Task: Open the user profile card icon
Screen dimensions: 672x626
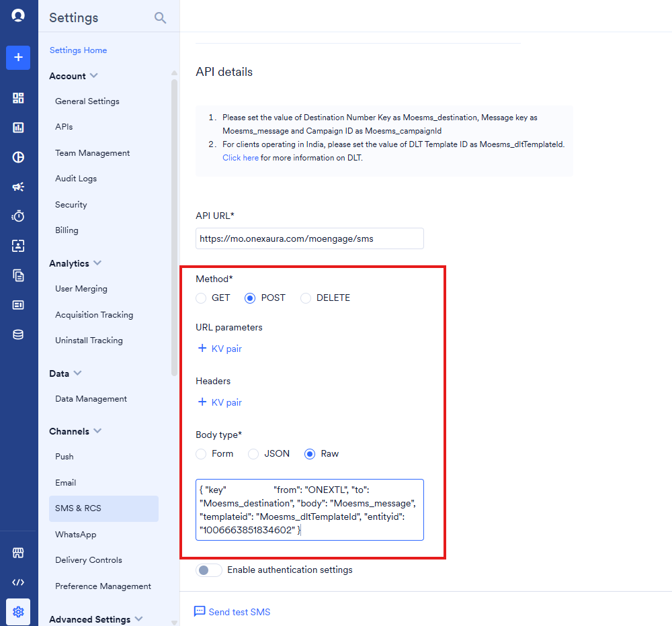Action: [18, 246]
